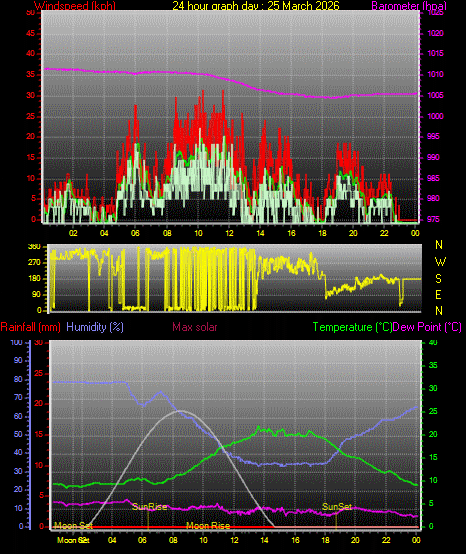The image size is (466, 554).
Task: Click the "180" wind direction axis value
Action: [x=34, y=279]
